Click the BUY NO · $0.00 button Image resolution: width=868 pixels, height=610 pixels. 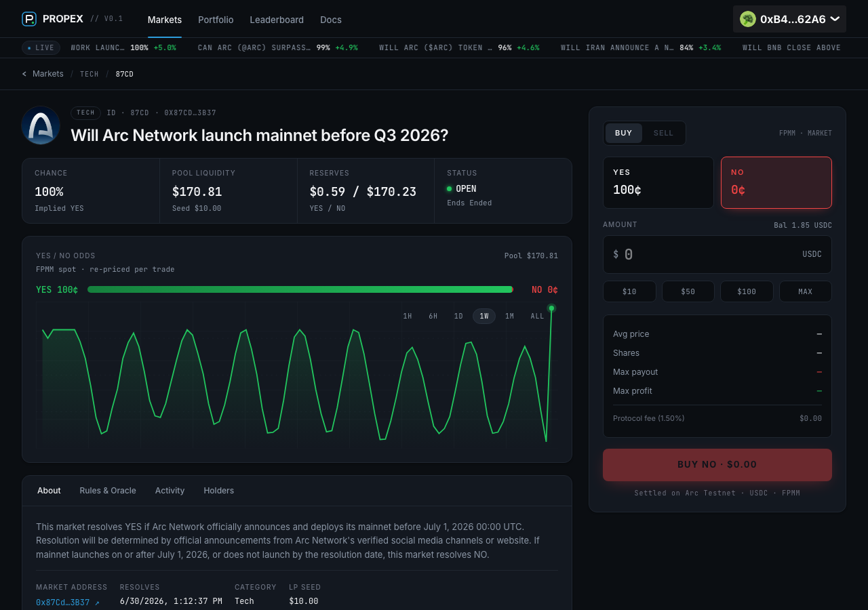click(717, 465)
